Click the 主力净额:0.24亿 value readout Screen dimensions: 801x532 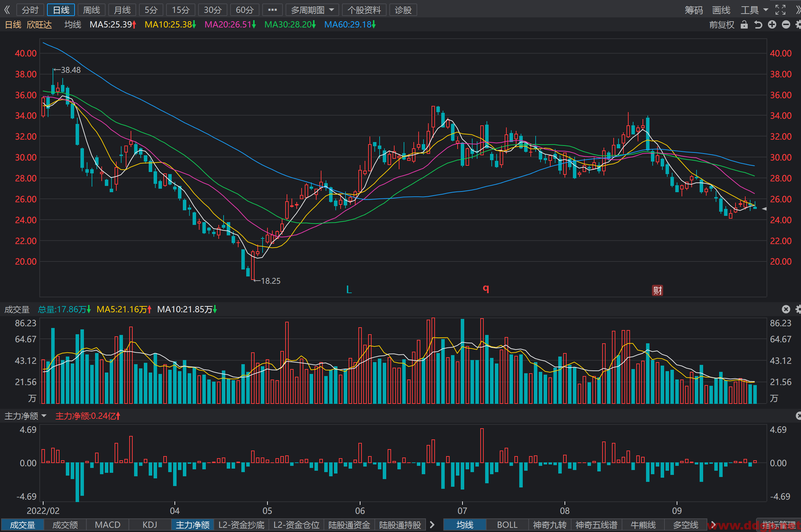tap(88, 416)
